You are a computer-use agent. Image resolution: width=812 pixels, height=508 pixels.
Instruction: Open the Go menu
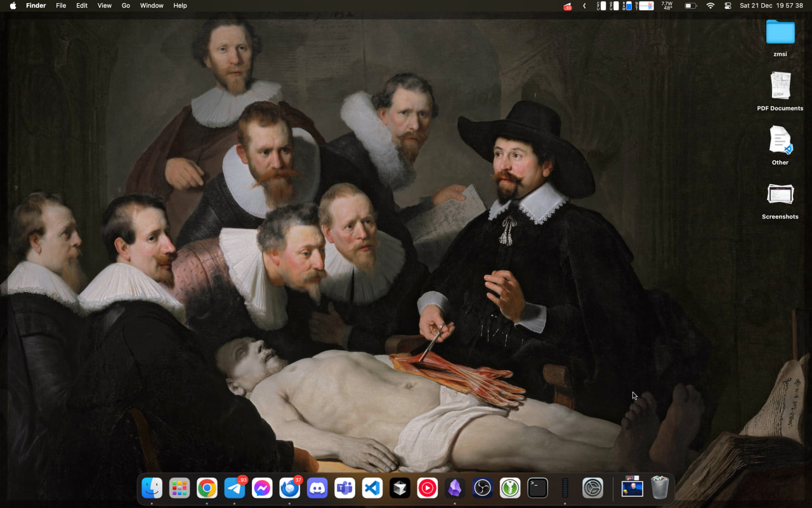pos(126,6)
